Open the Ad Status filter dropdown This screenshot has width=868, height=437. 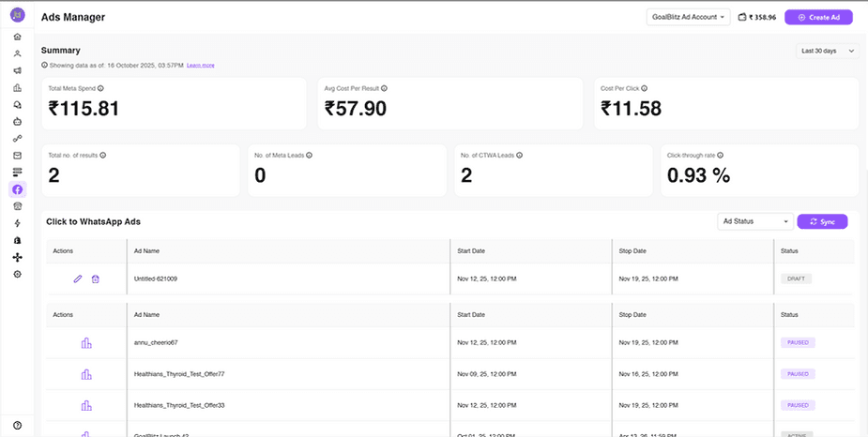click(x=754, y=221)
